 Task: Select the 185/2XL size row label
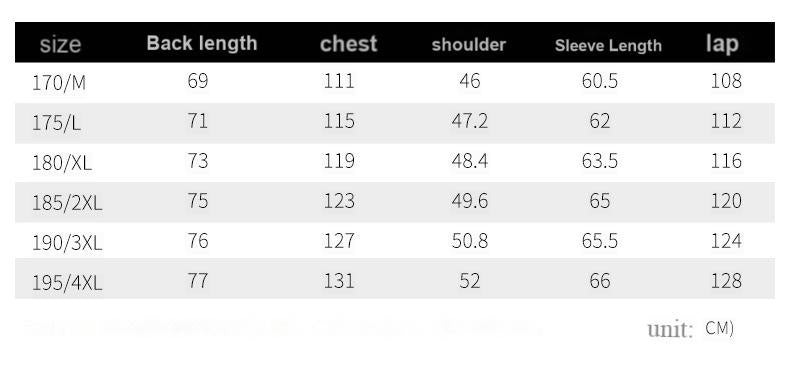[68, 203]
